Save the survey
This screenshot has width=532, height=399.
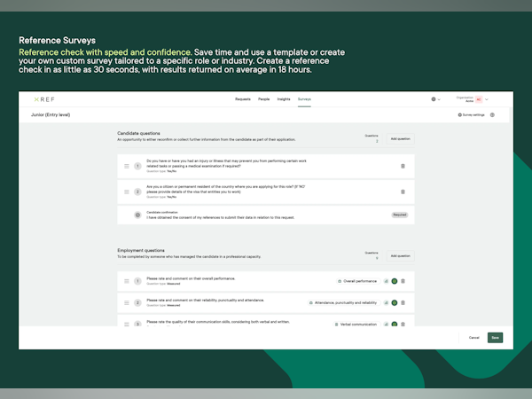tap(495, 338)
